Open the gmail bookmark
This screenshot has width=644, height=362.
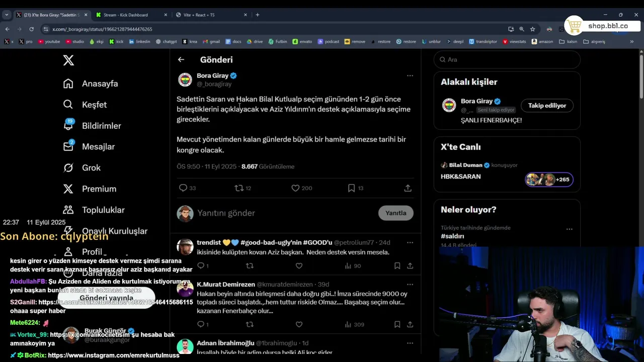click(x=211, y=42)
